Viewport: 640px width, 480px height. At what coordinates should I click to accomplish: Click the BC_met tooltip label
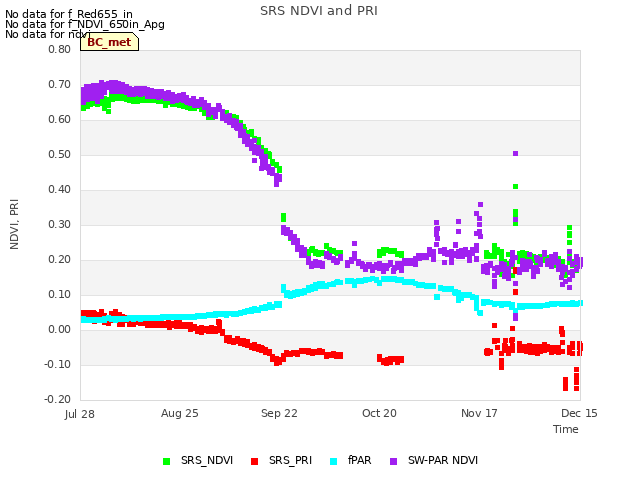click(x=109, y=42)
